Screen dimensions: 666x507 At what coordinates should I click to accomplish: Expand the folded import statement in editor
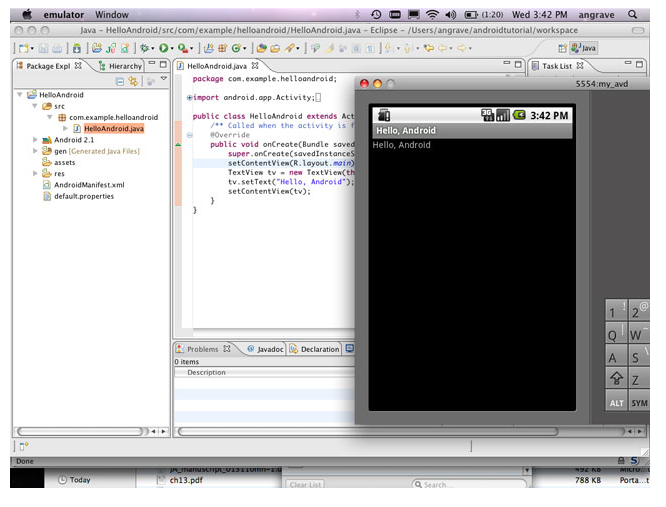(189, 98)
